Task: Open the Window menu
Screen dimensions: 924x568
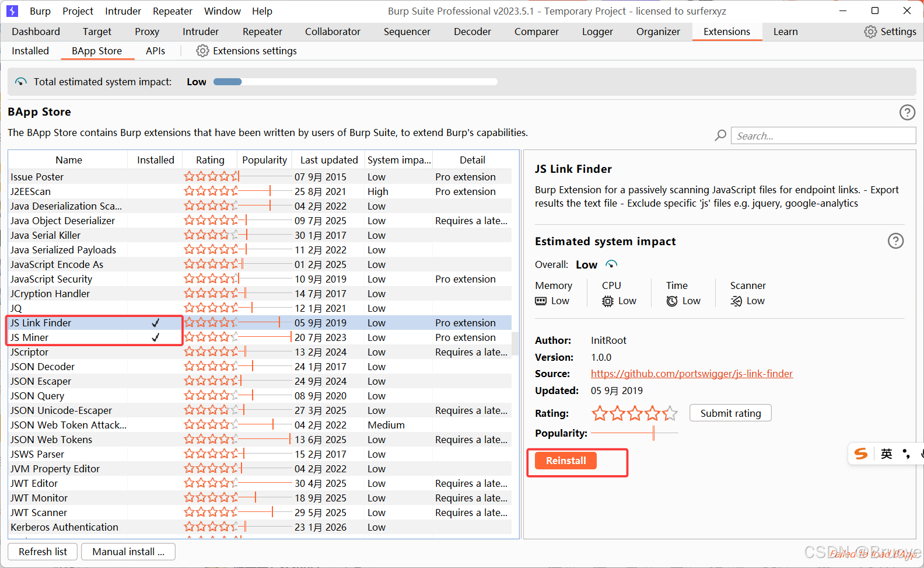Action: tap(222, 11)
